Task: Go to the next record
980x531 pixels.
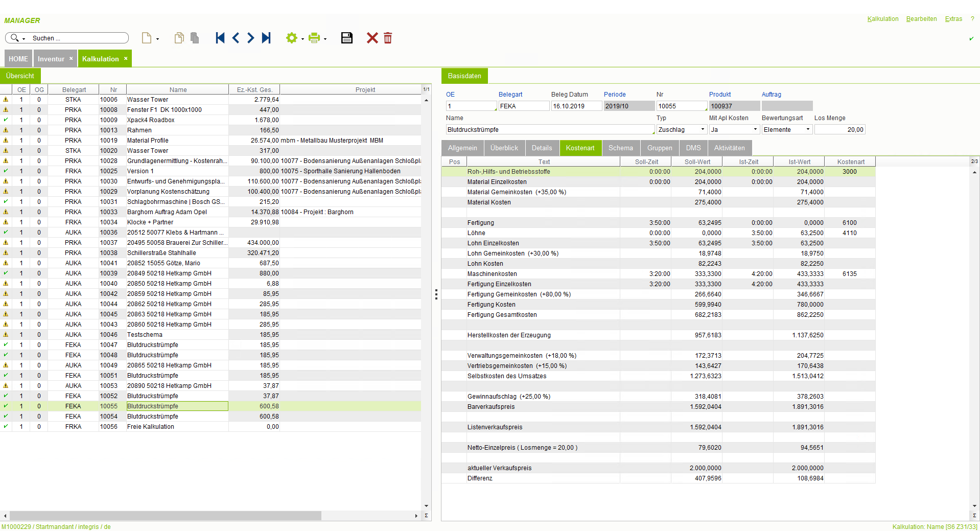Action: coord(250,38)
